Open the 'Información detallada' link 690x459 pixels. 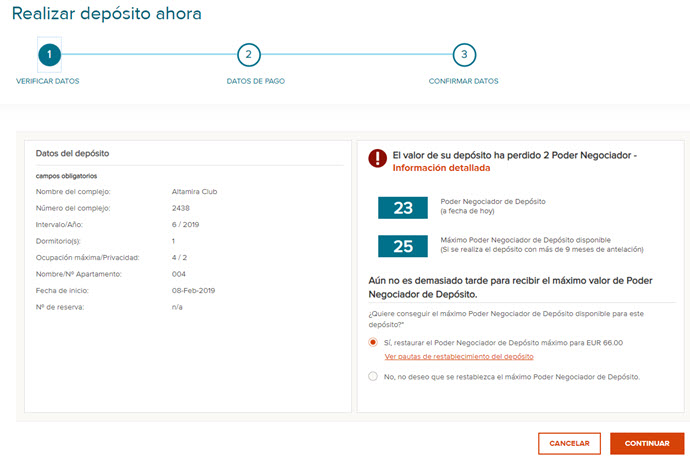point(434,168)
